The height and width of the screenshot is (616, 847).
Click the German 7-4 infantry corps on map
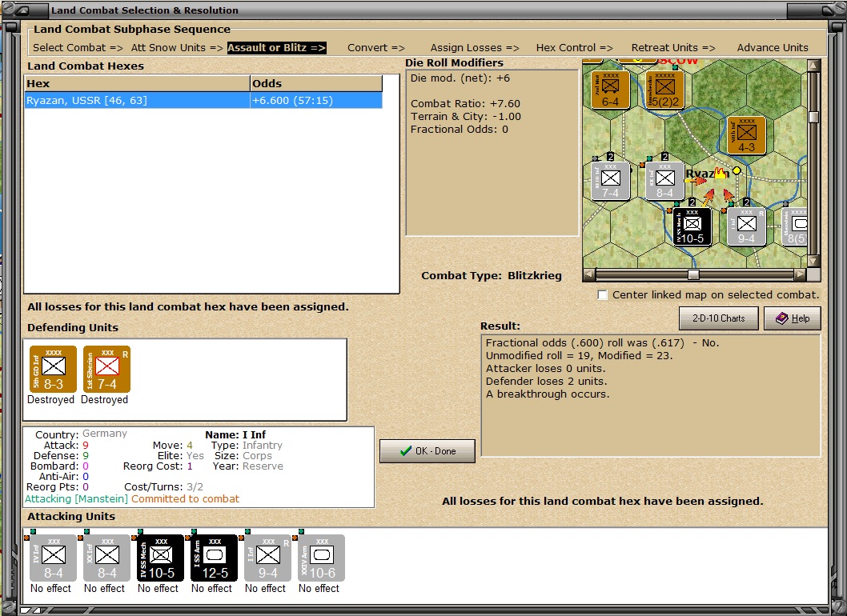point(610,182)
